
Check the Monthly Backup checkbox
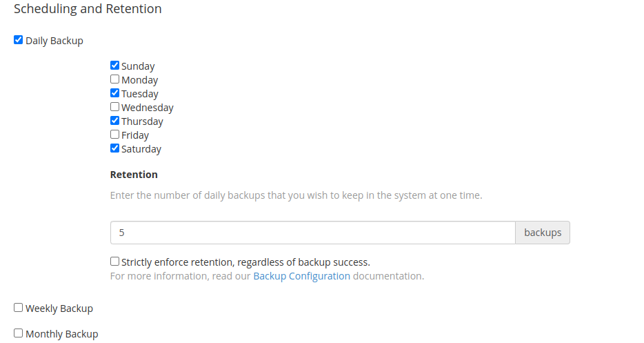click(x=19, y=333)
